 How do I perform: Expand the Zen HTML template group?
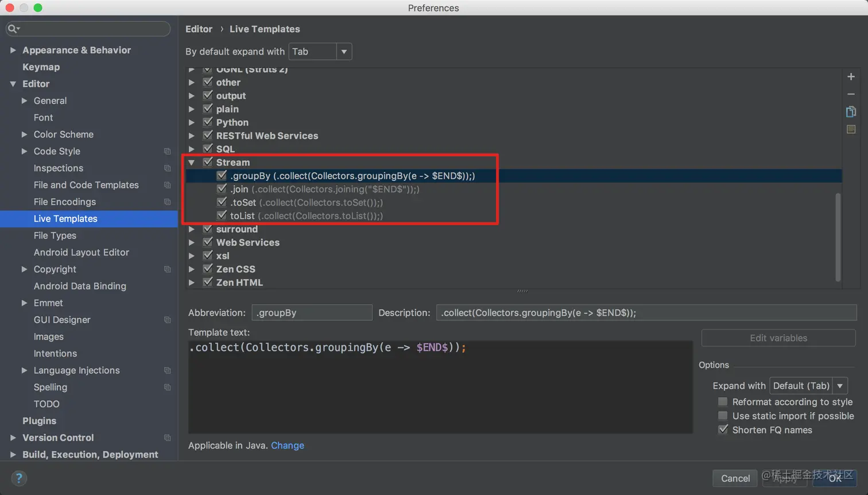pyautogui.click(x=192, y=283)
